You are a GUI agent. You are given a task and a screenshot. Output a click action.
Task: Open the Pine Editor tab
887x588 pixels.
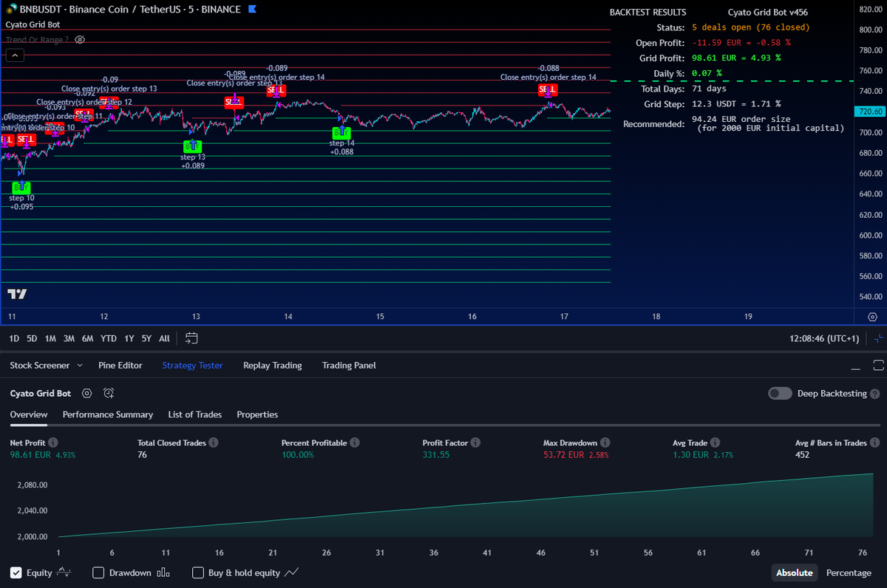coord(120,365)
